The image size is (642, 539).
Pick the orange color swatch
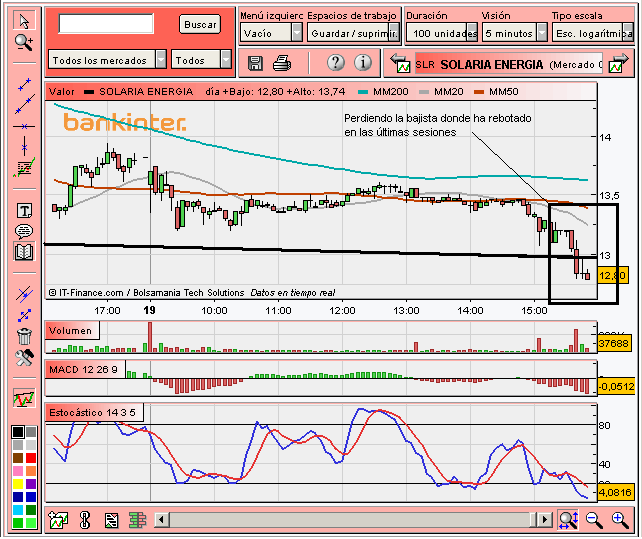point(31,471)
